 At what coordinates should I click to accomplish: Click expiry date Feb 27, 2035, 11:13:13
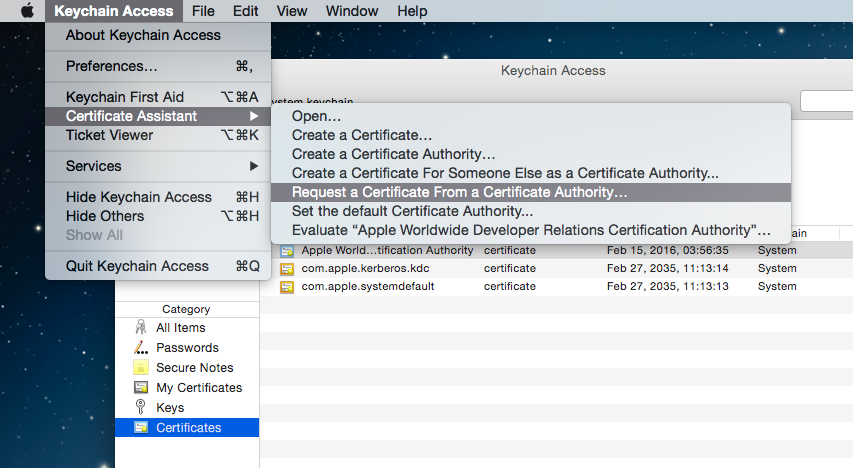coord(667,286)
